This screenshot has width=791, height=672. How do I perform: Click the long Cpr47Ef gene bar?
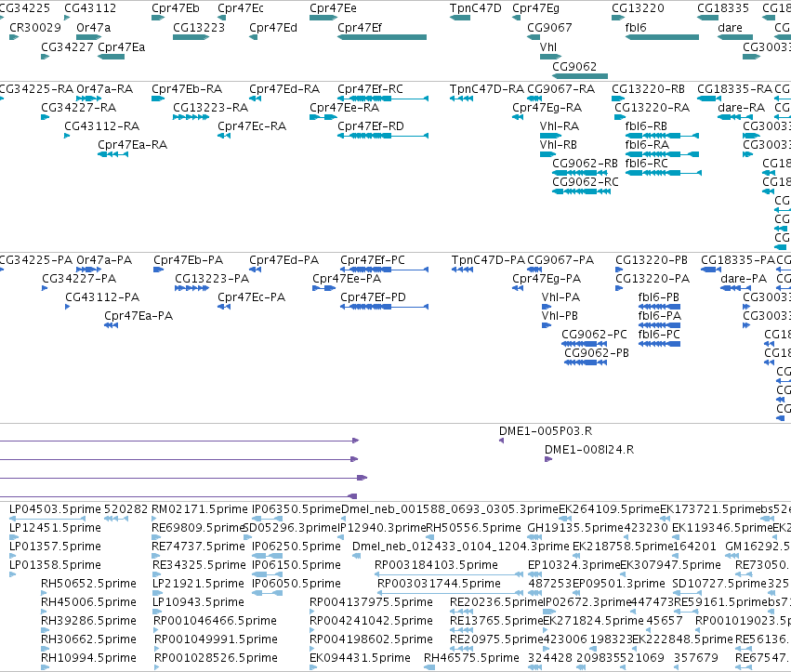tap(382, 37)
